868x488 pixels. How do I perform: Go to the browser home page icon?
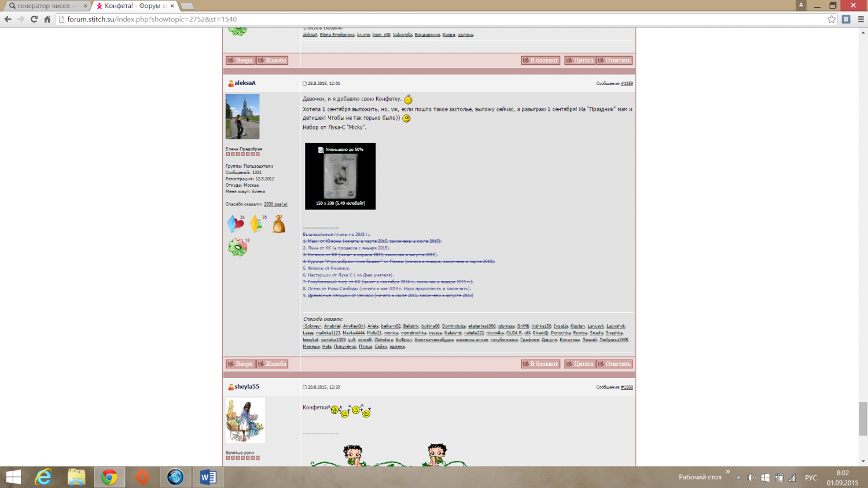47,19
